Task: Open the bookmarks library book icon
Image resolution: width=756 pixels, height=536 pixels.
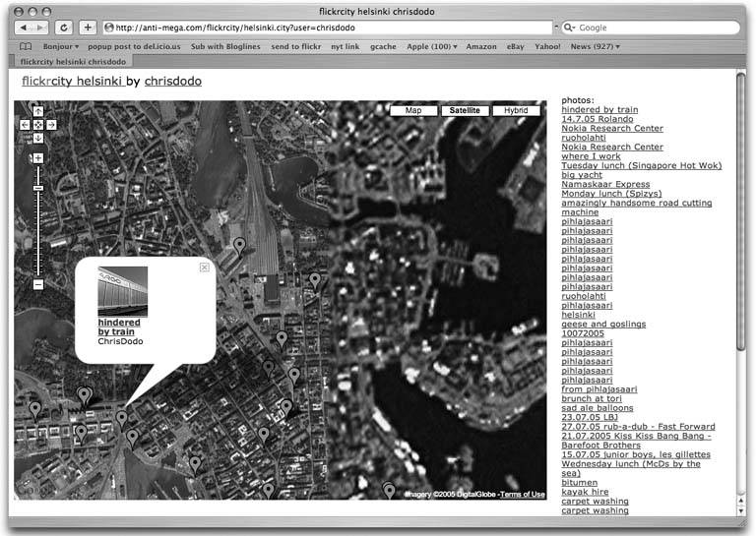Action: [26, 46]
